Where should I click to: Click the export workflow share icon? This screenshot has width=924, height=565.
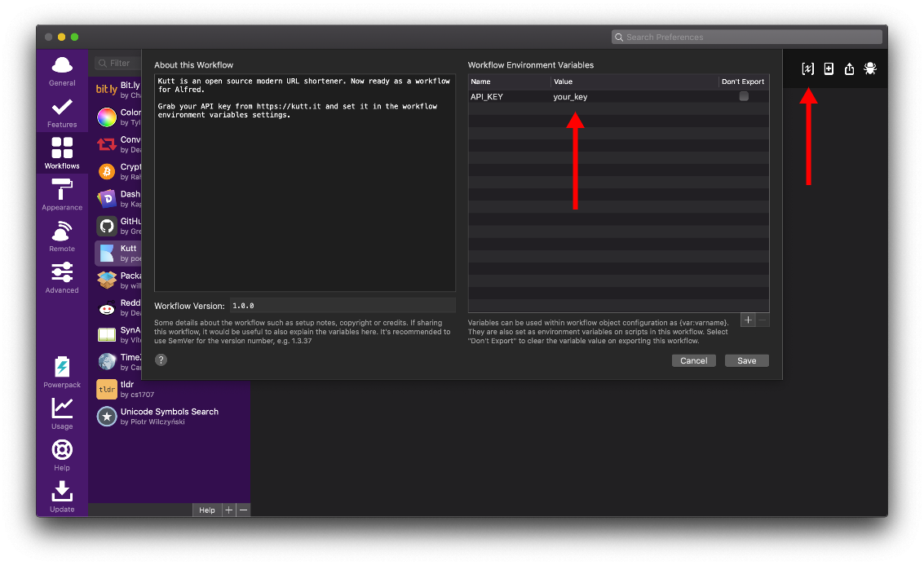pos(849,69)
